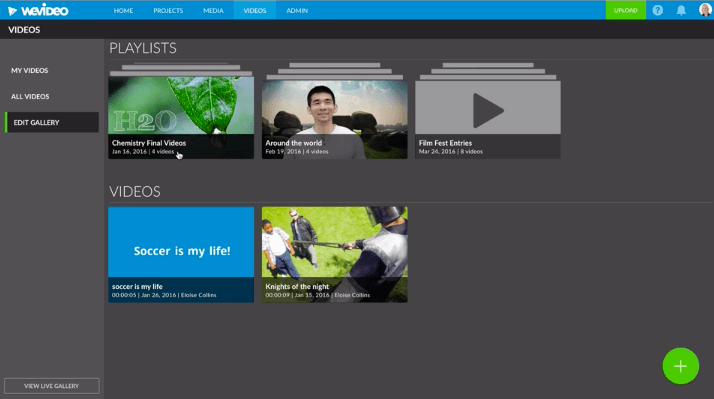Open the Admin tab
The height and width of the screenshot is (399, 714).
[297, 10]
